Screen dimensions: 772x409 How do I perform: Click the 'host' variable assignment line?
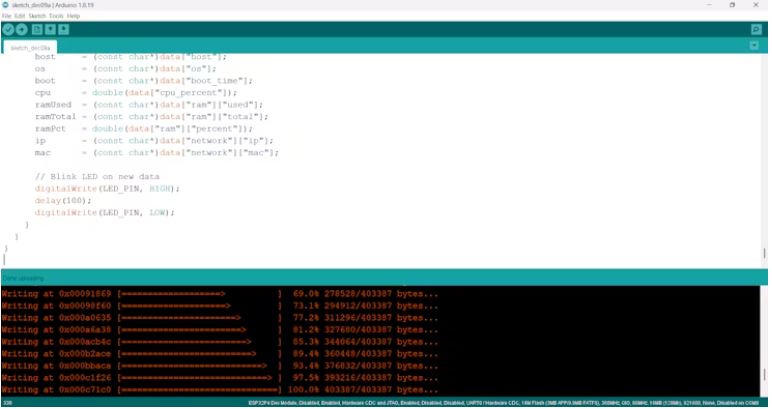[x=130, y=57]
